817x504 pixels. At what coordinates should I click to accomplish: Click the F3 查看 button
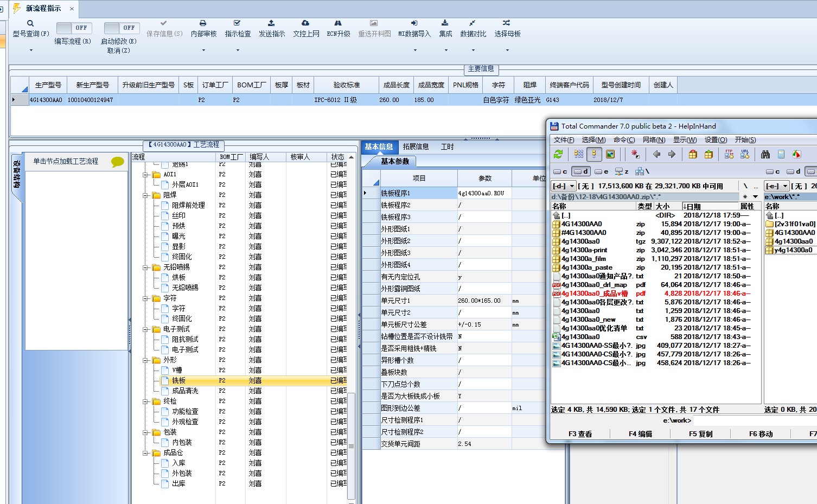tap(580, 434)
